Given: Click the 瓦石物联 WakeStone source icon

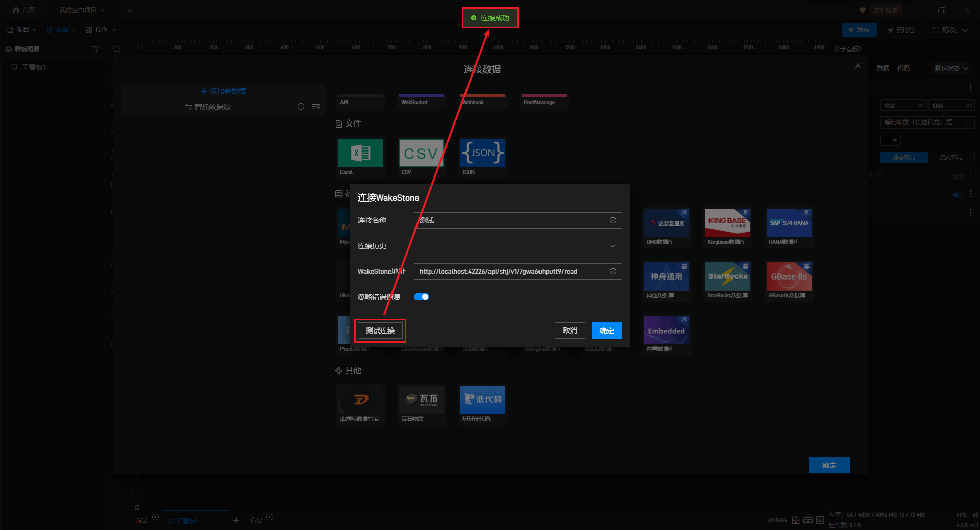Looking at the screenshot, I should (421, 399).
